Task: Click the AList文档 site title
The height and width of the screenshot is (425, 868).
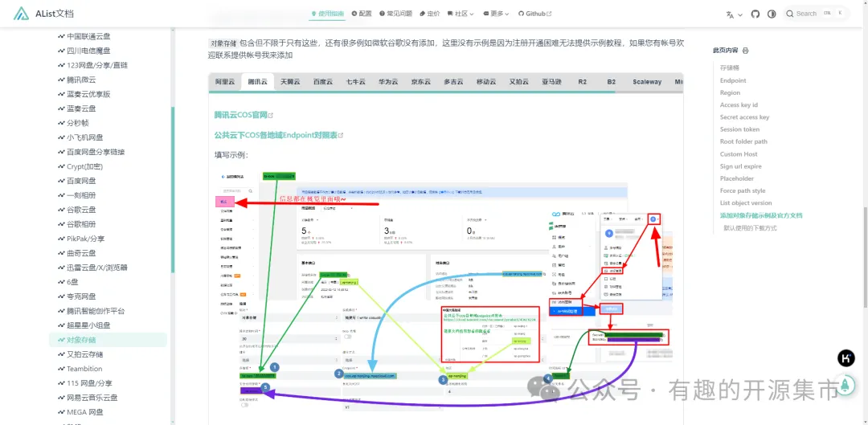Action: pyautogui.click(x=54, y=14)
